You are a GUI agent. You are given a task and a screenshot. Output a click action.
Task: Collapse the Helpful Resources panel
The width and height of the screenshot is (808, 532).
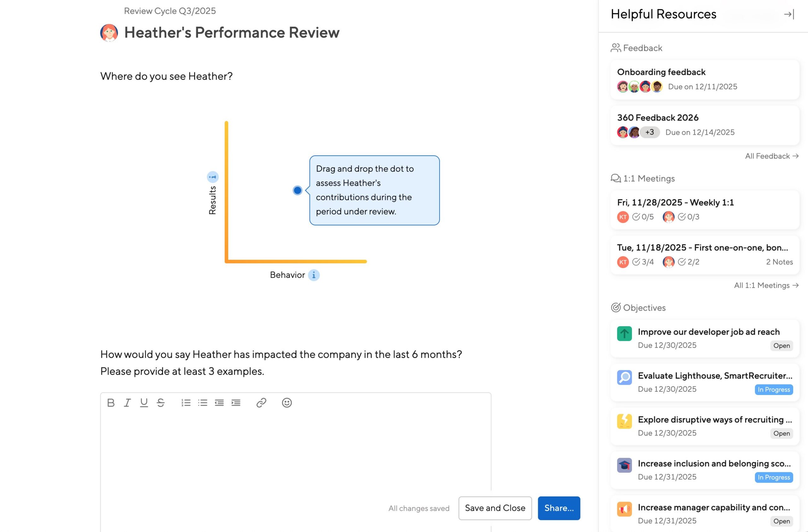point(789,14)
